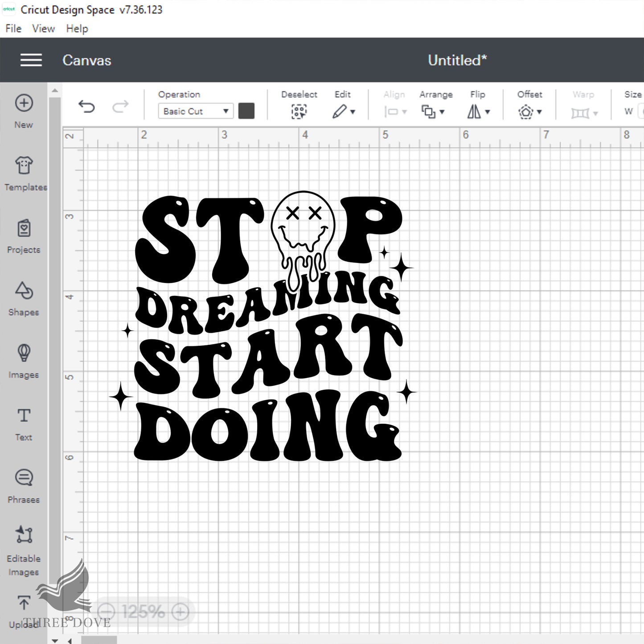
Task: Open the operation color swatch
Action: 246,111
